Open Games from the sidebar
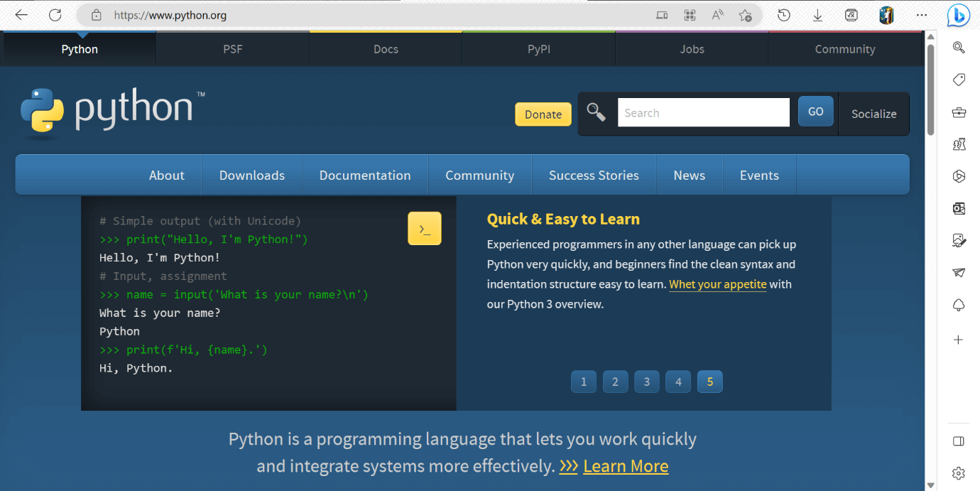Viewport: 980px width, 491px height. click(x=959, y=144)
